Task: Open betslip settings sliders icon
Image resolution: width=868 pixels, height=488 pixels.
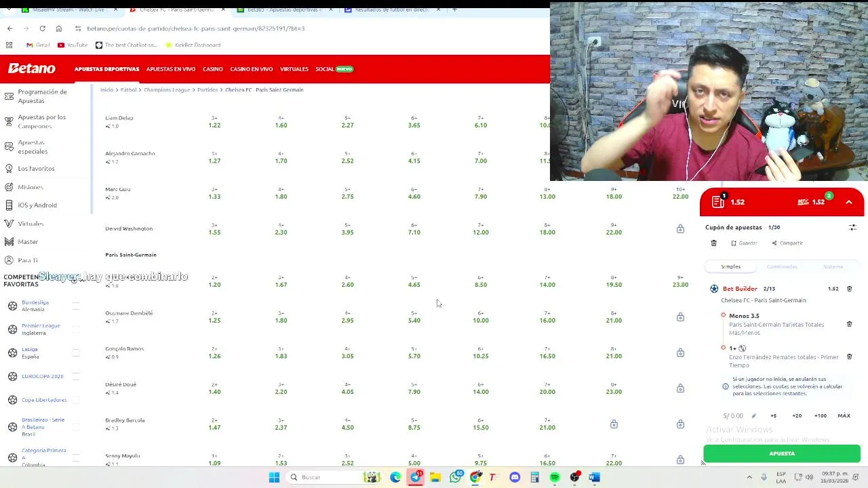Action: coord(852,227)
